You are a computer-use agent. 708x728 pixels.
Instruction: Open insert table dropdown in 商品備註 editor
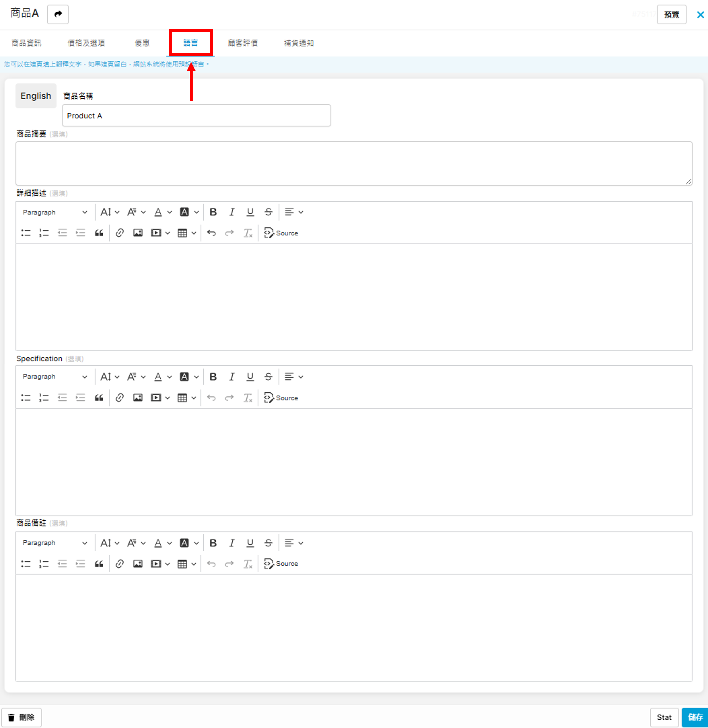[186, 564]
